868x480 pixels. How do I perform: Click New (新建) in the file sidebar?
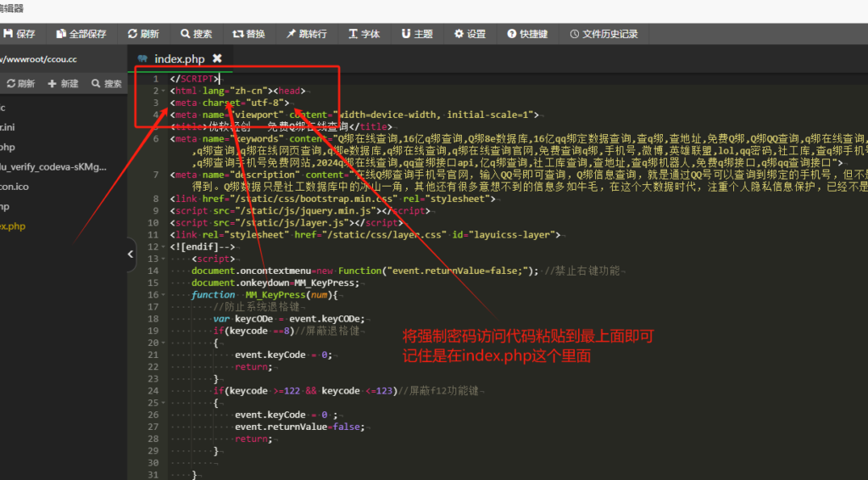(64, 84)
